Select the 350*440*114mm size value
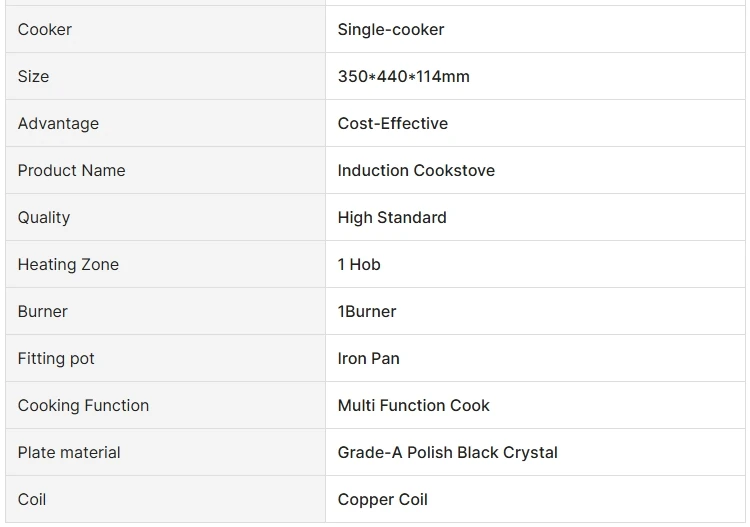 click(x=403, y=77)
